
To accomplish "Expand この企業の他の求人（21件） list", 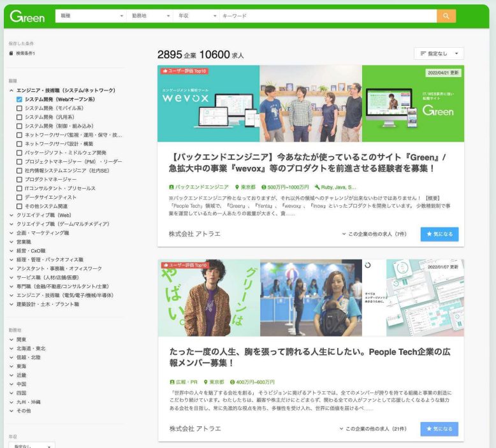I will [373, 429].
